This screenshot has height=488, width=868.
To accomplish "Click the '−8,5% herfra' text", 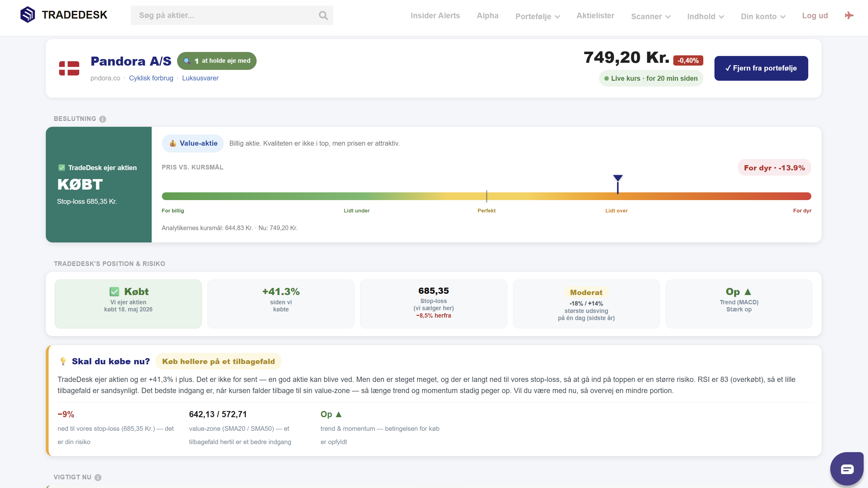I will [x=433, y=316].
